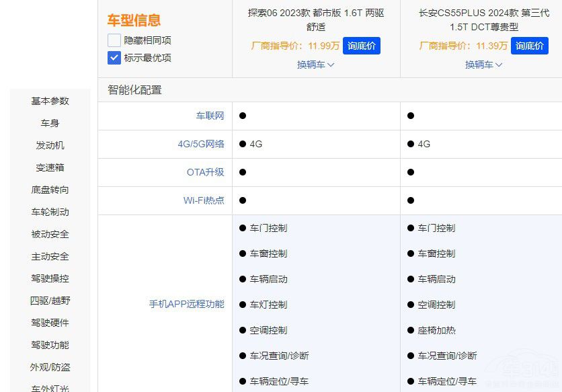Click the 长安CS55PLUS 2024款 model title
Image resolution: width=562 pixels, height=392 pixels.
click(x=484, y=19)
